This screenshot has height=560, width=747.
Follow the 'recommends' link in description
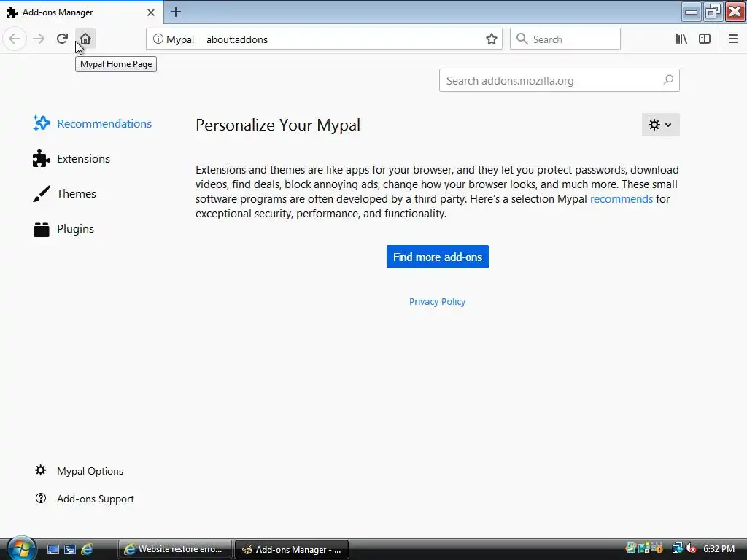622,199
